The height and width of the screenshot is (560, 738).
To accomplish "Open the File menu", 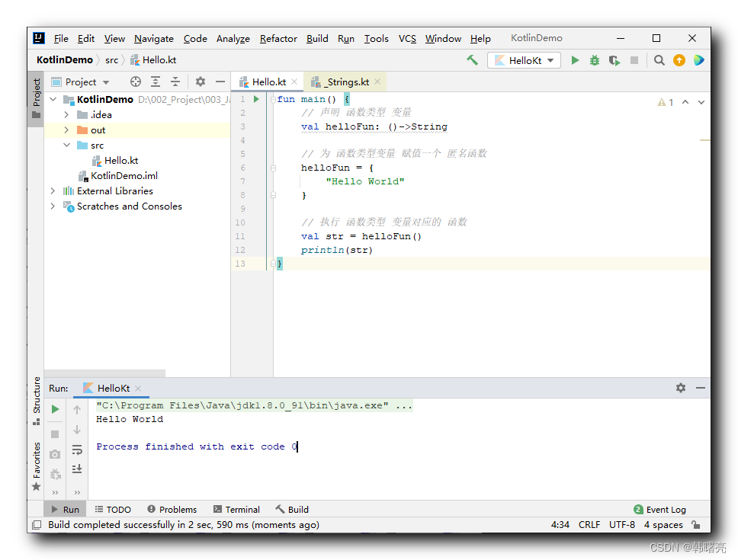I will click(61, 39).
